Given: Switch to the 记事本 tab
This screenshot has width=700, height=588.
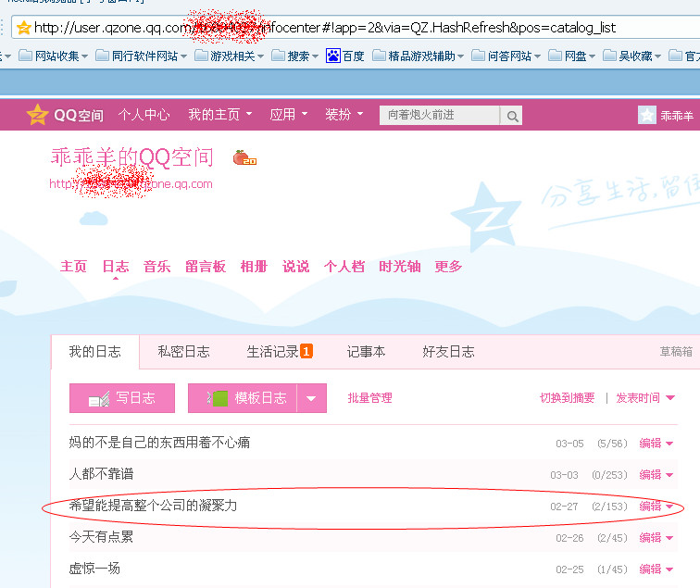Looking at the screenshot, I should pyautogui.click(x=366, y=352).
